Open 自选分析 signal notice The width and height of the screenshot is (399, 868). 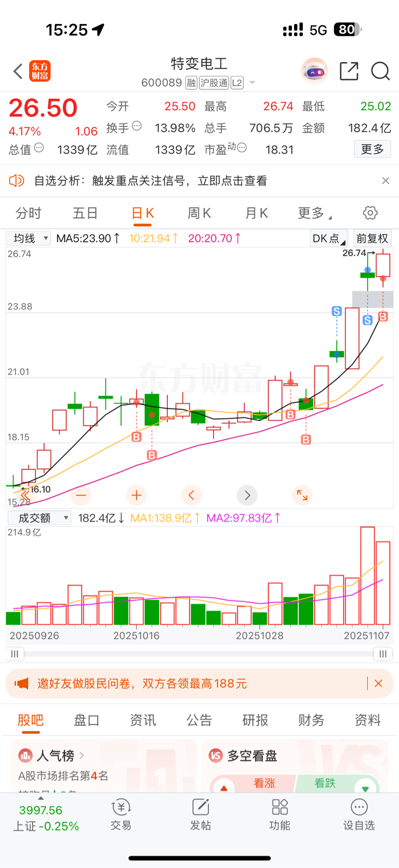coord(151,180)
